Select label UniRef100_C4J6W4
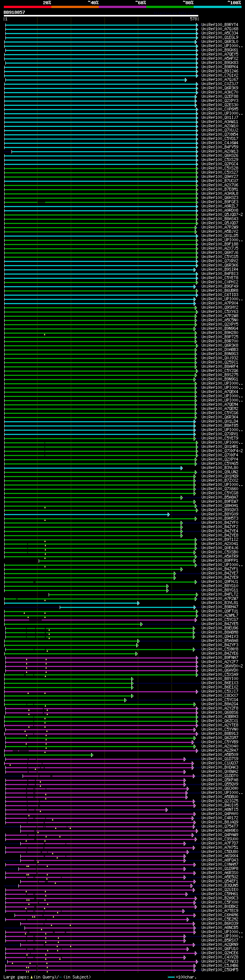The width and height of the screenshot is (245, 980). (220, 143)
